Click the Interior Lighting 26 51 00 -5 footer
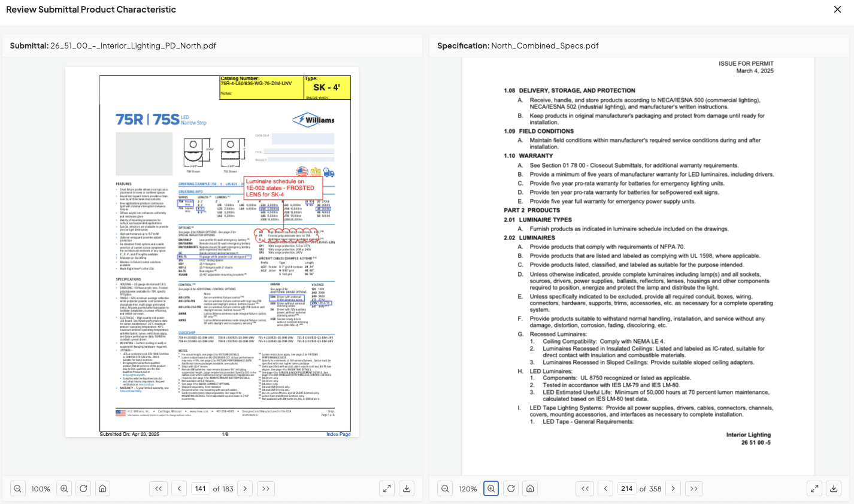This screenshot has width=854, height=504. pos(749,439)
